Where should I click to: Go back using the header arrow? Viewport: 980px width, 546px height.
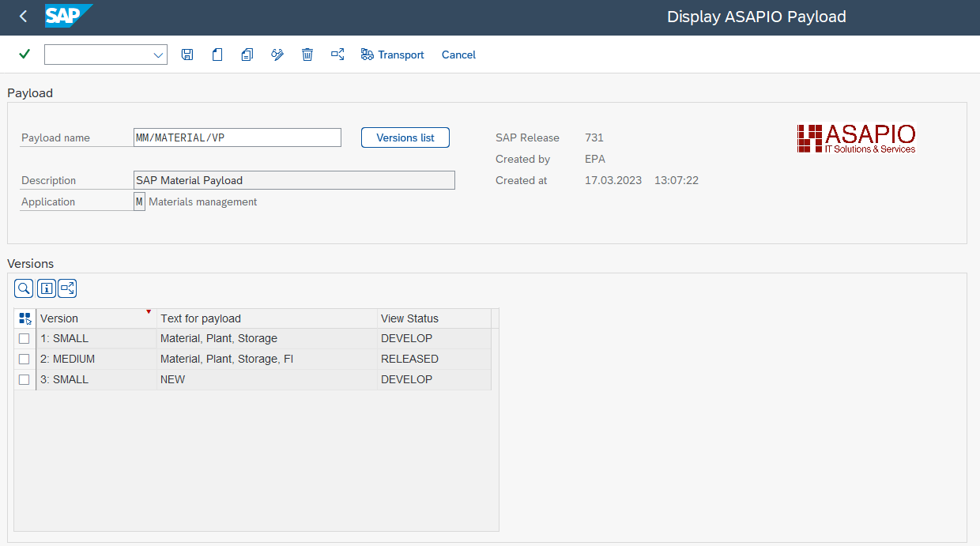(x=23, y=17)
